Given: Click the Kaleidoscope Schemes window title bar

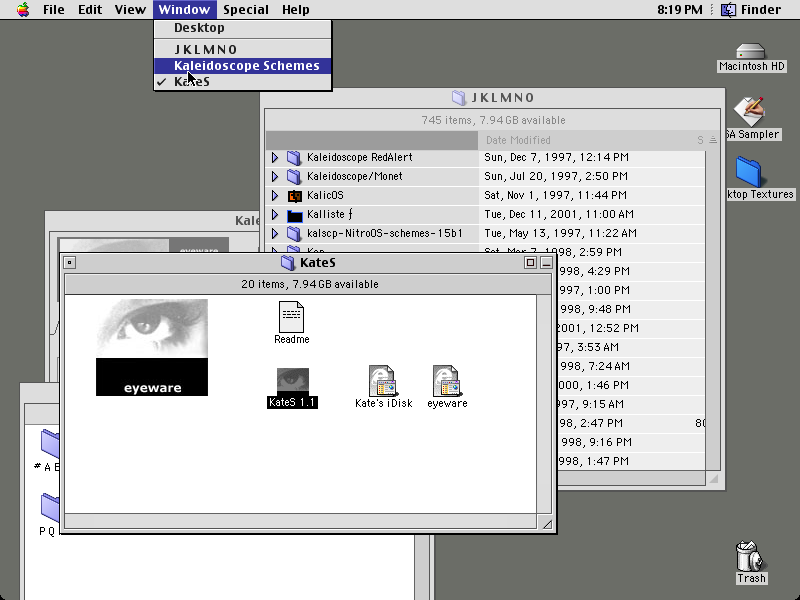Looking at the screenshot, I should [152, 221].
